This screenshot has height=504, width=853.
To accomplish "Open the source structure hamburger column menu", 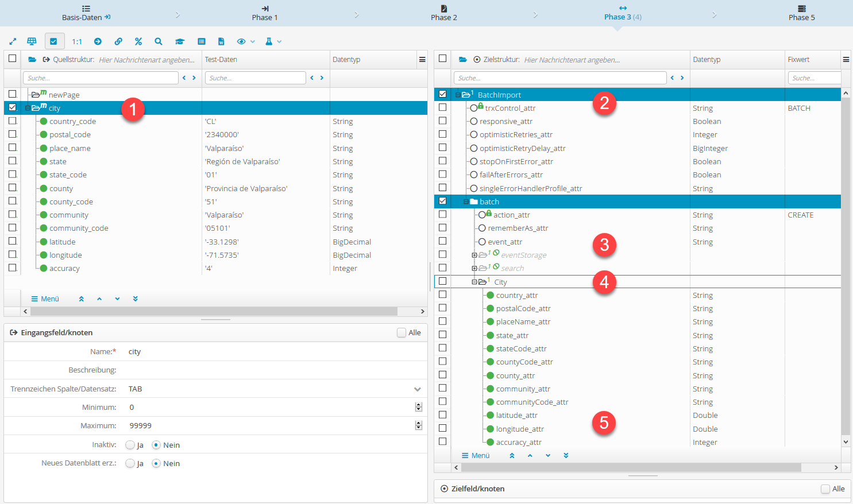I will pos(422,59).
